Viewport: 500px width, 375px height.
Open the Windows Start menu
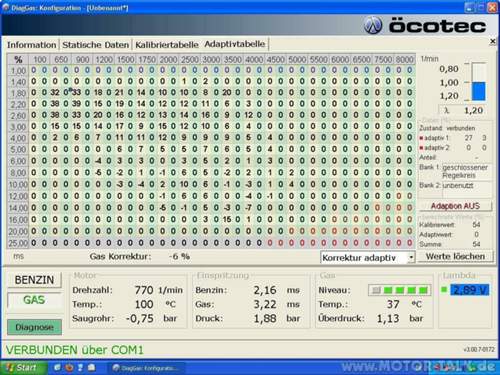click(23, 367)
